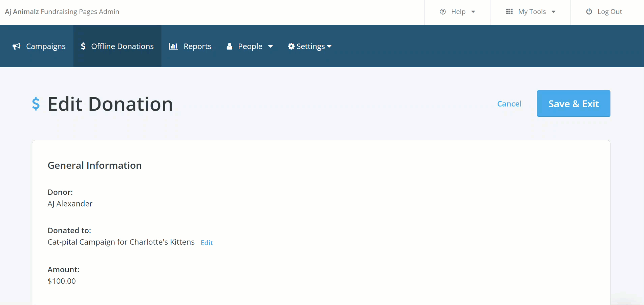644x305 pixels.
Task: Click Log Out
Action: coord(609,11)
